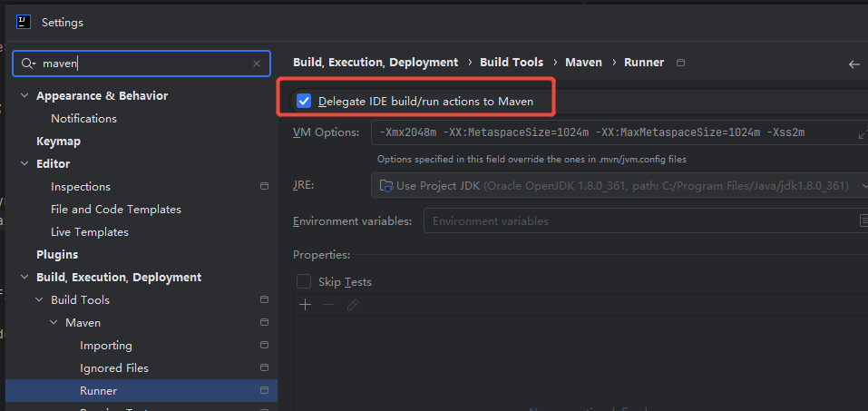Click Build, Execution, Deployment breadcrumb
The width and height of the screenshot is (868, 411).
(x=375, y=63)
